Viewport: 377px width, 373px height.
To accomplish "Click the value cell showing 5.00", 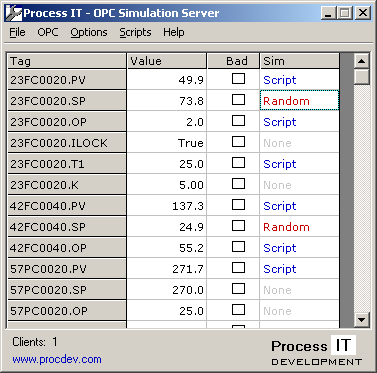I will click(x=167, y=184).
